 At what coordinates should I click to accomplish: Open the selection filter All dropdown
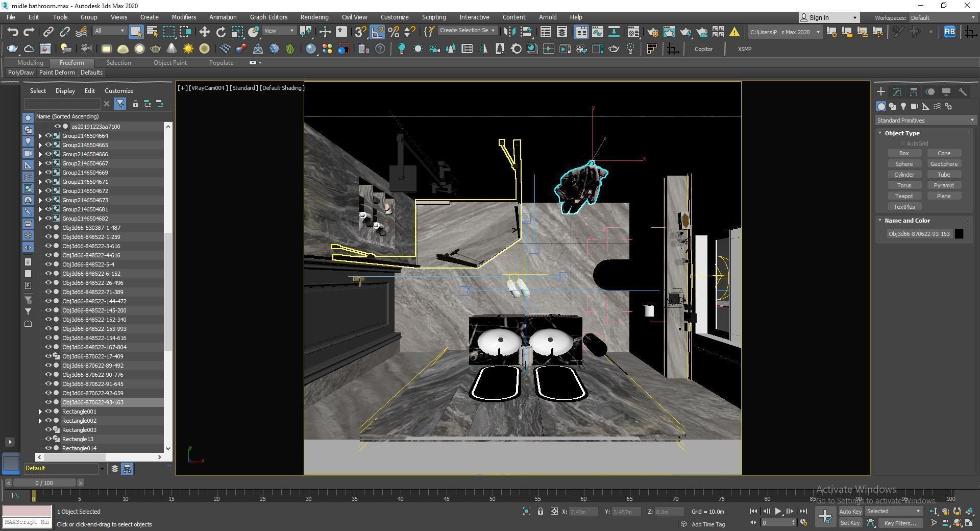[109, 31]
